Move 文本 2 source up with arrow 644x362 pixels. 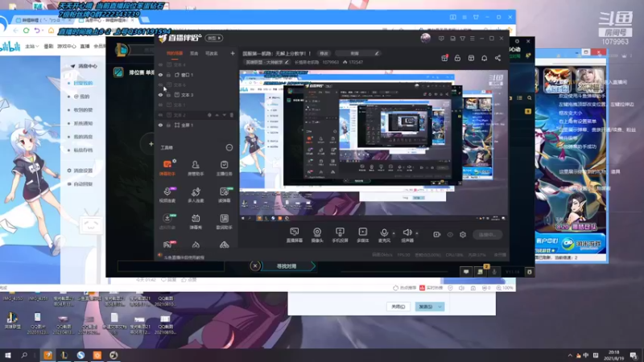217,115
